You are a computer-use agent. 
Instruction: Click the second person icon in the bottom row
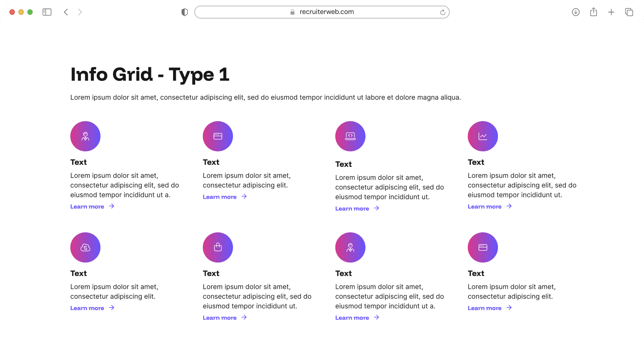(350, 247)
